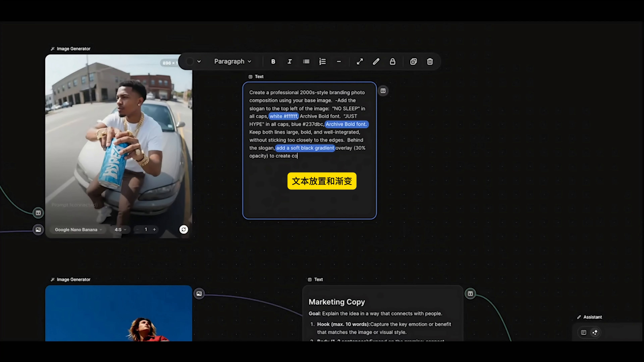Viewport: 644px width, 362px height.
Task: Click the Text label above Marketing Copy
Action: click(x=315, y=280)
